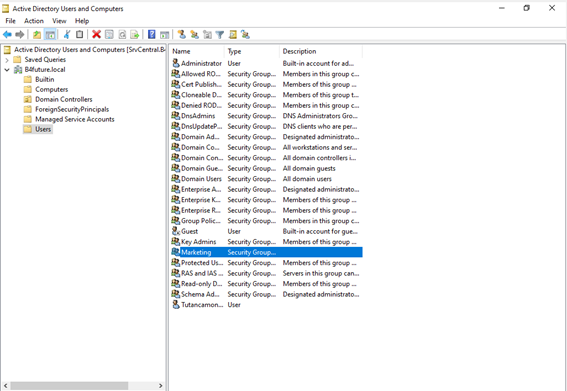Viewport: 567px width, 391px height.
Task: Select the Domain Gue... group row
Action: 267,168
